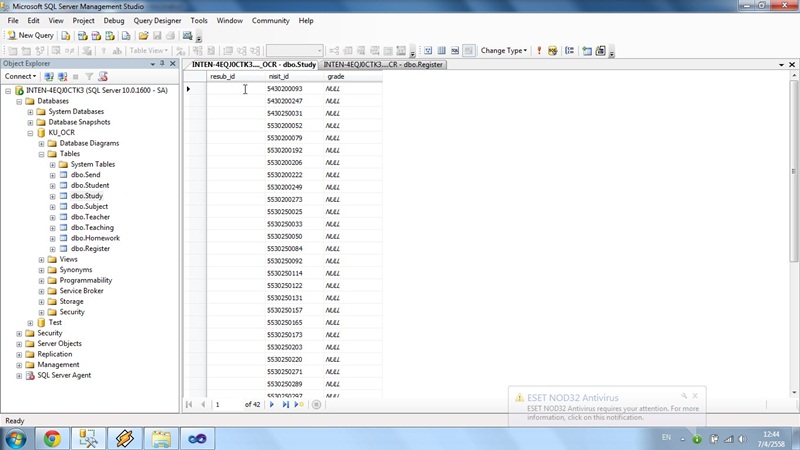
Task: Open the Change Type dropdown
Action: click(504, 50)
